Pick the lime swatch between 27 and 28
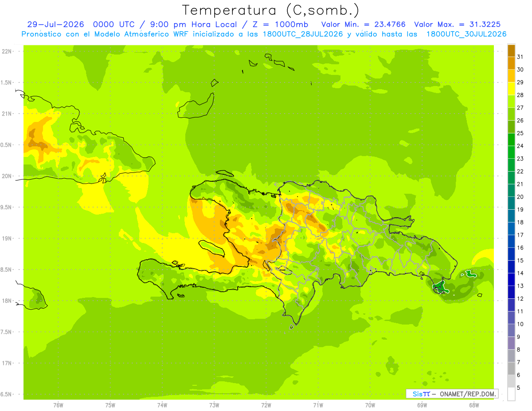This screenshot has width=532, height=411. [x=511, y=102]
